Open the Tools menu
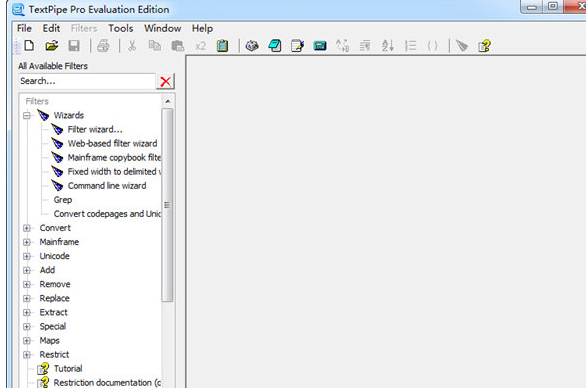 [x=121, y=28]
